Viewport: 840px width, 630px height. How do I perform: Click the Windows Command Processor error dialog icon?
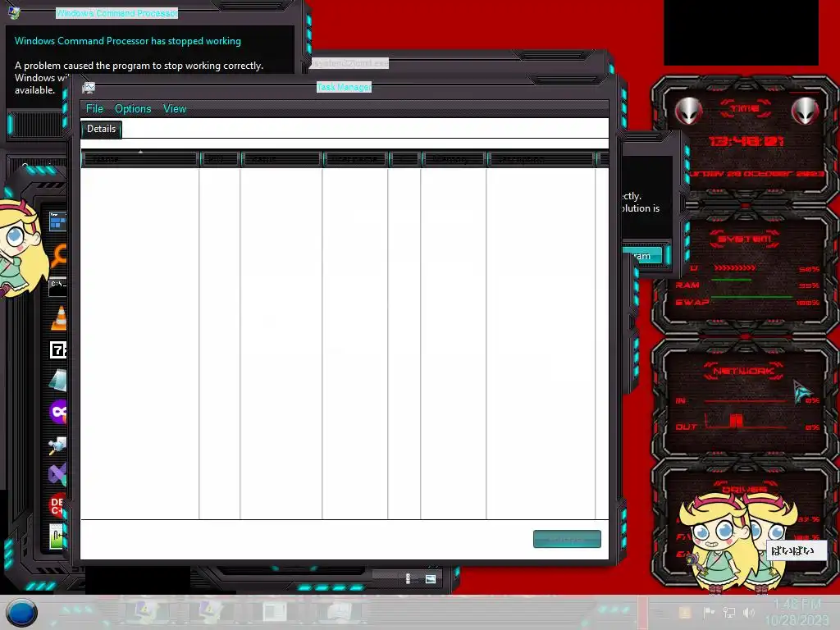tap(14, 11)
